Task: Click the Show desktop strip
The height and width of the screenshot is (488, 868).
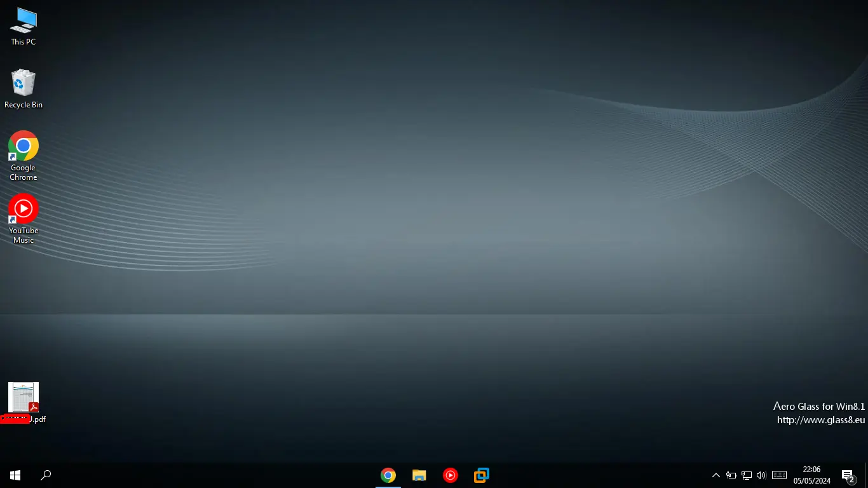Action: [866, 475]
